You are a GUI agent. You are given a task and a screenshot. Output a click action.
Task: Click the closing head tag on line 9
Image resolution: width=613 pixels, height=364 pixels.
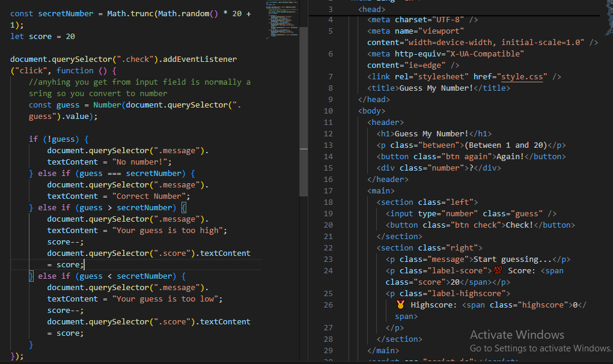click(x=374, y=100)
